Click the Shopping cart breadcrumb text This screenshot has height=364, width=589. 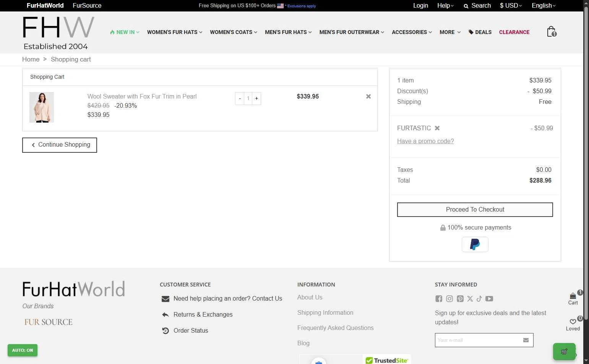click(71, 59)
